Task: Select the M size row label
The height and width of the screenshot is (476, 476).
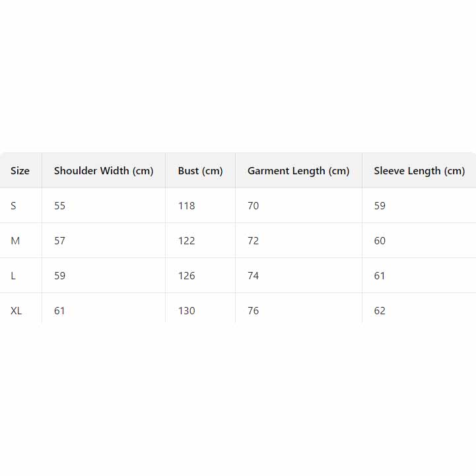Action: (15, 241)
